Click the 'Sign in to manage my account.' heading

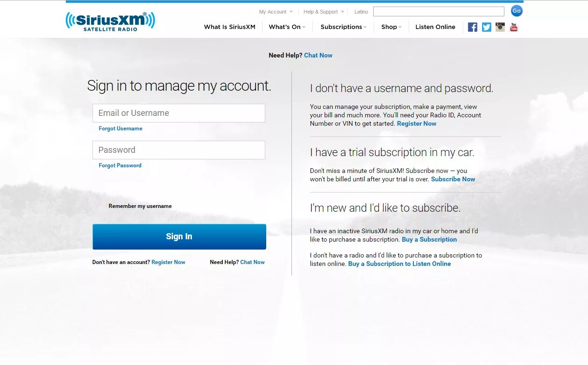pyautogui.click(x=179, y=86)
